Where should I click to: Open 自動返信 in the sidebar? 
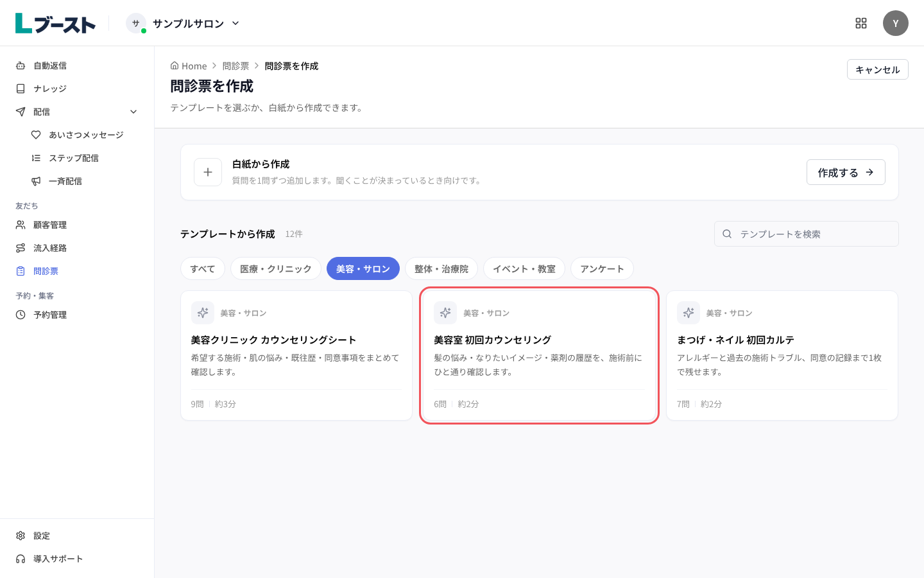[x=77, y=66]
